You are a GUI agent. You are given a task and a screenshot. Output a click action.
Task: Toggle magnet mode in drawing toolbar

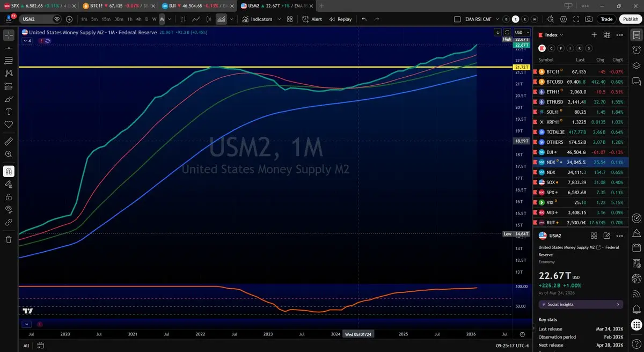(x=9, y=171)
